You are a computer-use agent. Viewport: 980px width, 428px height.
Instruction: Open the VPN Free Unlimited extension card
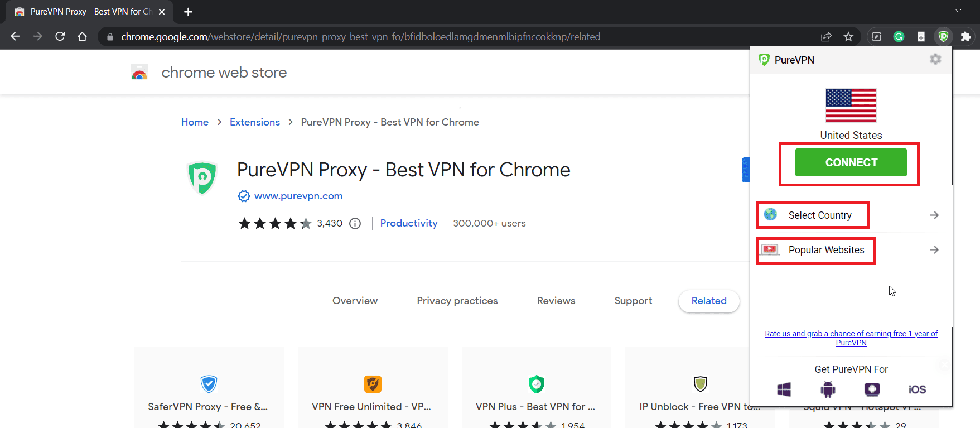(373, 388)
